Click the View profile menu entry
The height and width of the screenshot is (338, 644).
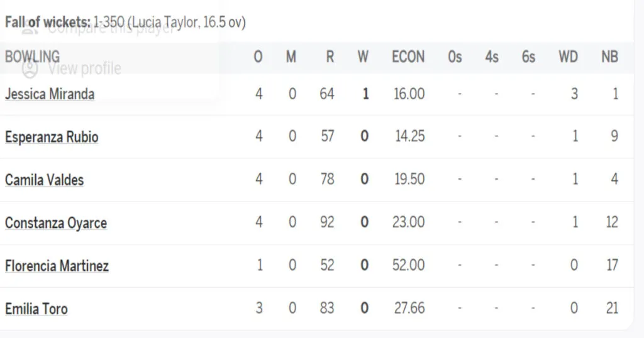tap(85, 68)
